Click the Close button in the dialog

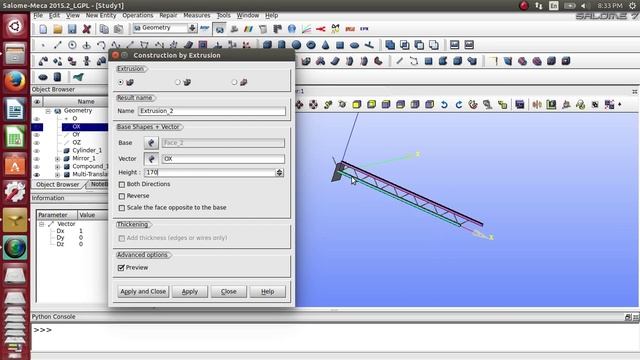pyautogui.click(x=229, y=291)
